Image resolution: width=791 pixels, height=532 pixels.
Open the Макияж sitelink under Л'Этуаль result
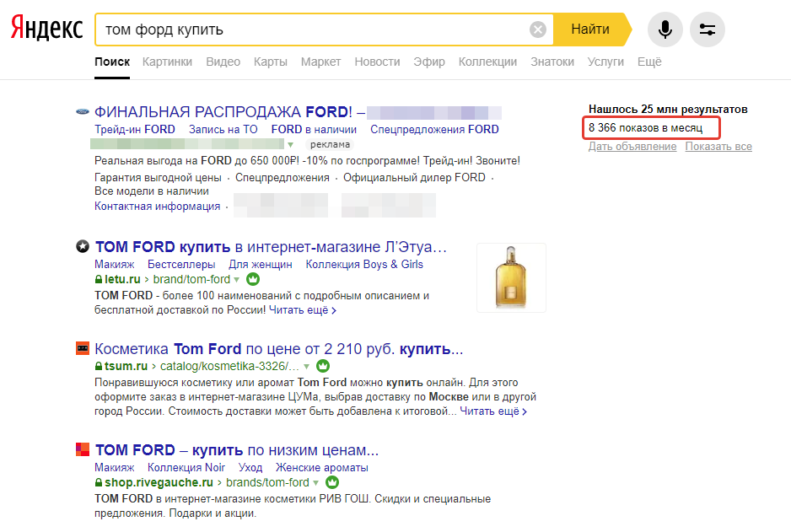coord(115,264)
